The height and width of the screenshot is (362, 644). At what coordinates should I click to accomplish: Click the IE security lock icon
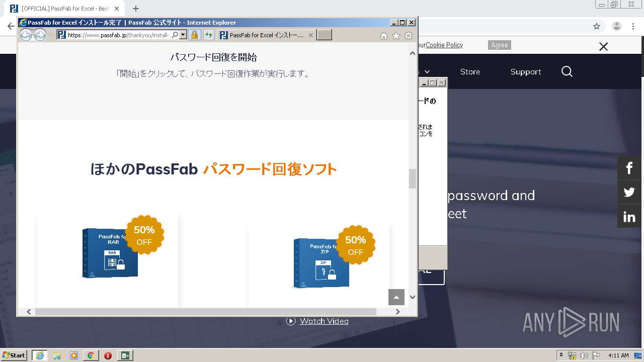[194, 35]
